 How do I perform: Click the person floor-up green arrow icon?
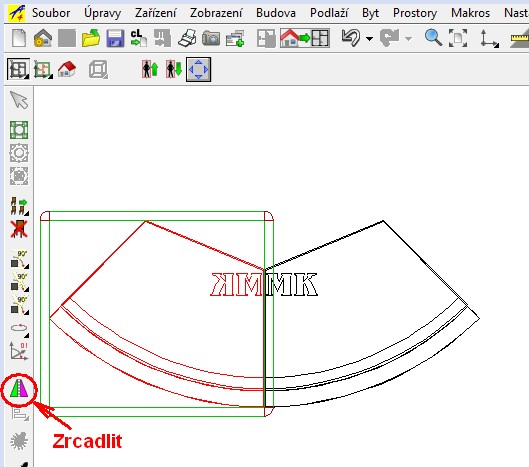[x=150, y=69]
